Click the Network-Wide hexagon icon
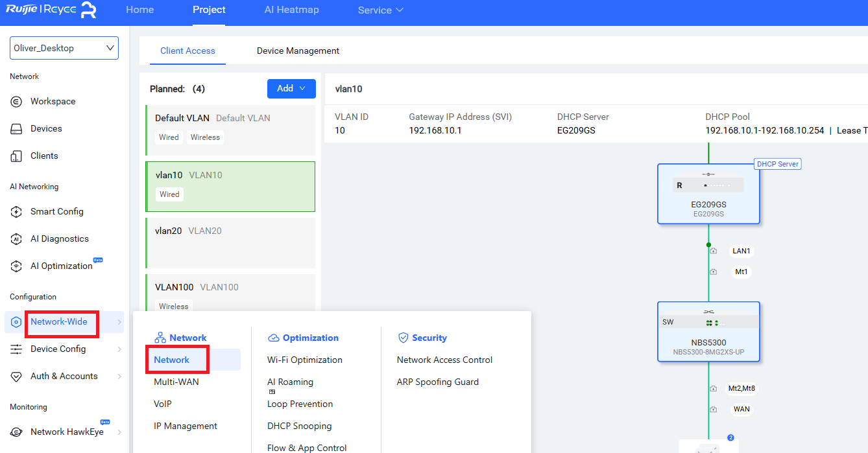Screen dimensions: 868x453 (x=17, y=322)
